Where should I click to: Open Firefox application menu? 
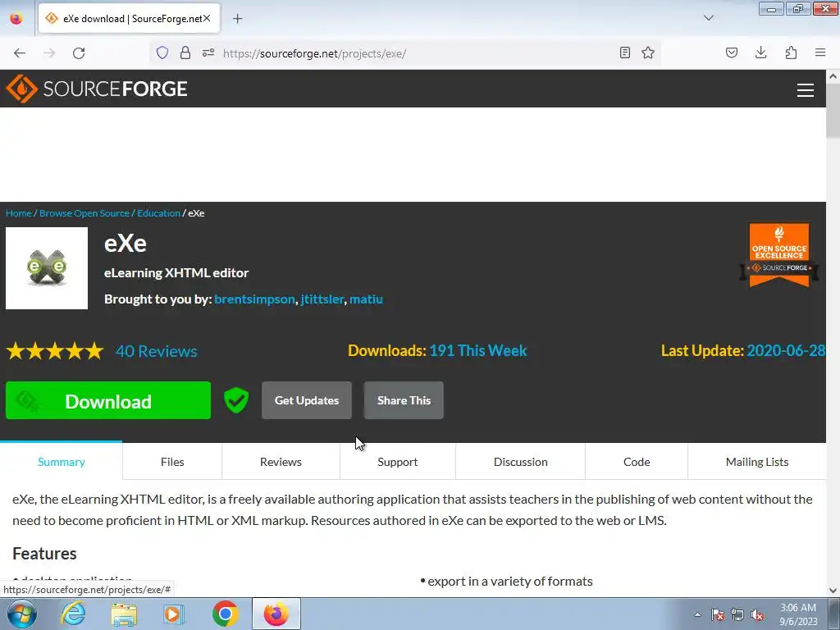820,52
